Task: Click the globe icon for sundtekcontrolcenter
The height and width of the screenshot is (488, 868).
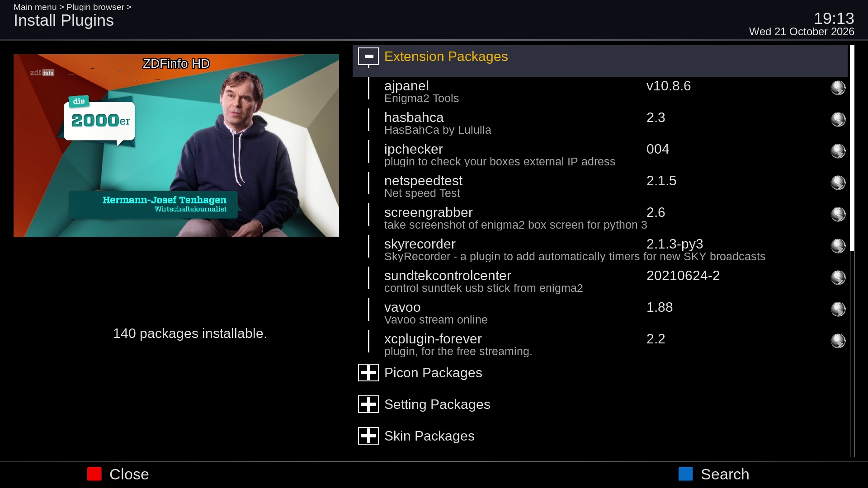Action: (x=838, y=277)
